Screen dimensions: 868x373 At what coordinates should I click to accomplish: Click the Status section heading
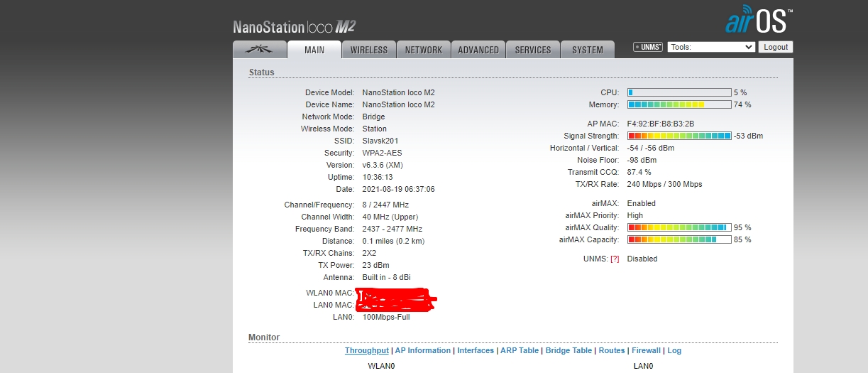tap(261, 72)
